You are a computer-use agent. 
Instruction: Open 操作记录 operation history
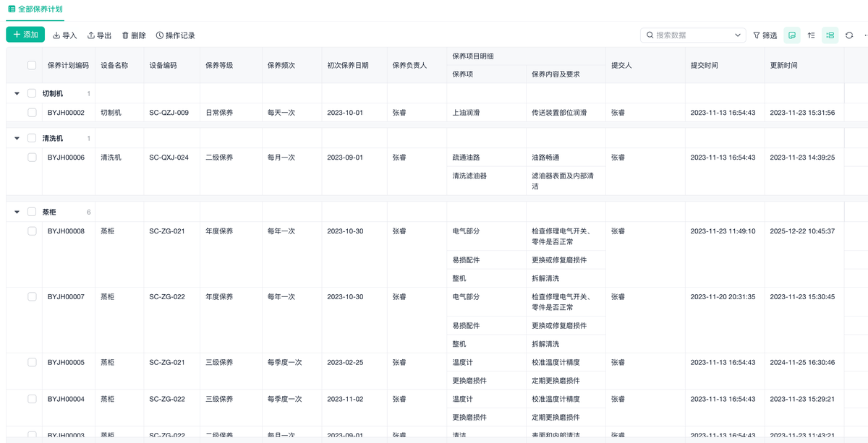(175, 35)
